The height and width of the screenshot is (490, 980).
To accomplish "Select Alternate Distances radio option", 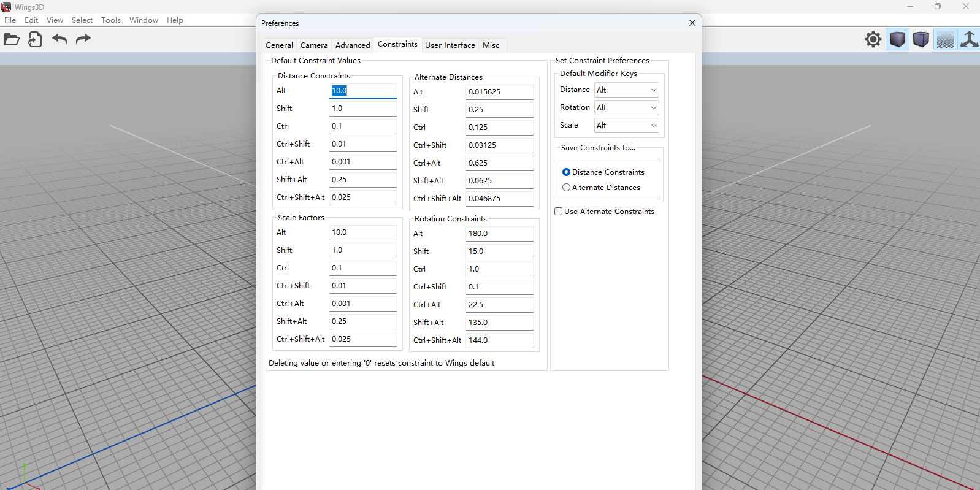I will [566, 188].
